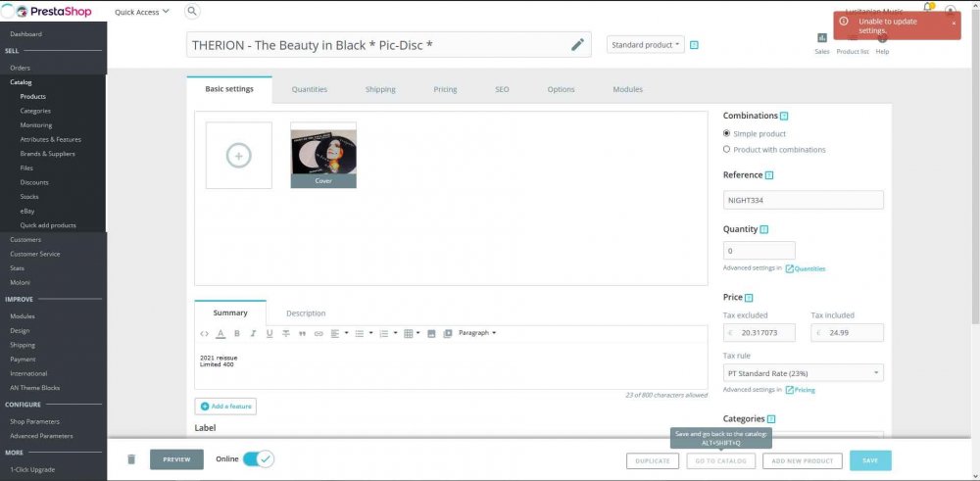
Task: Insert media via editor toolbar
Action: click(448, 334)
